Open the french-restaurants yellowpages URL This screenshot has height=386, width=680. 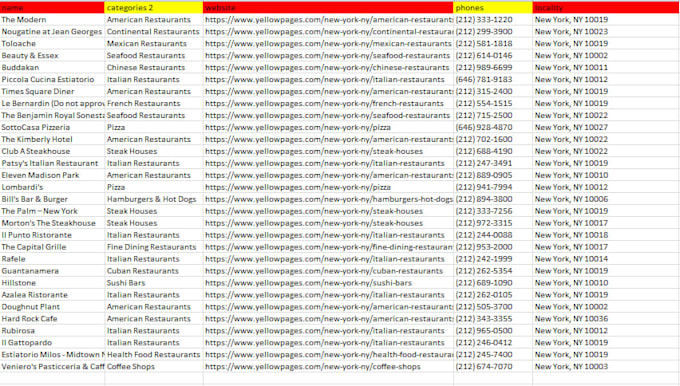click(x=328, y=103)
